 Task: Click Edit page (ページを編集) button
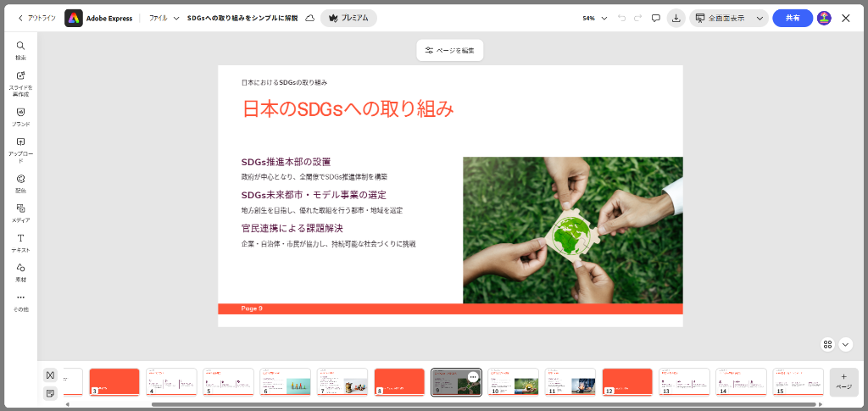pos(450,50)
